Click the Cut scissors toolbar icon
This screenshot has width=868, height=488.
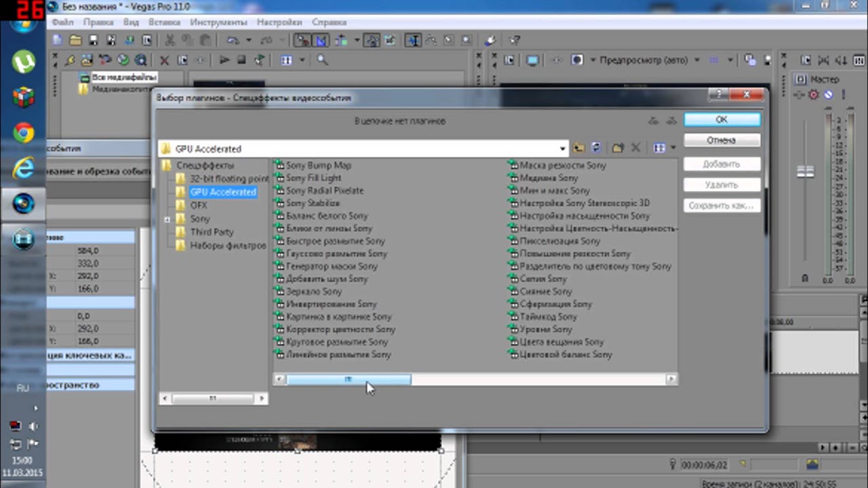tap(170, 40)
